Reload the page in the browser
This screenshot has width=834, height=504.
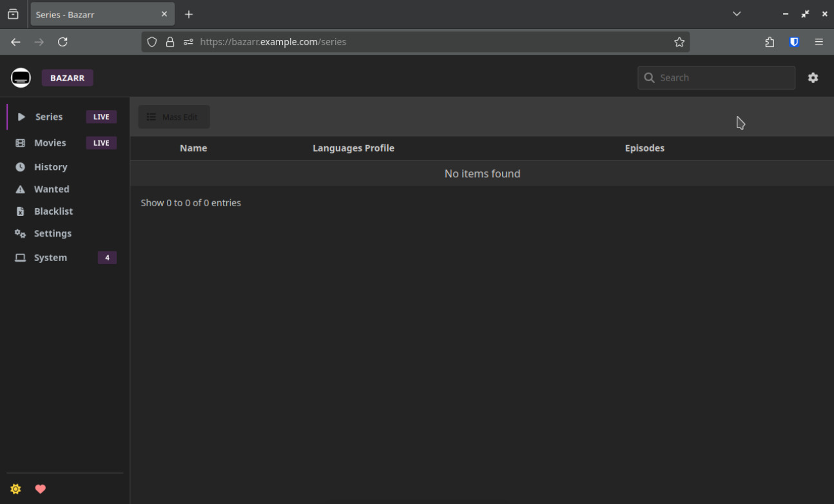(x=63, y=42)
